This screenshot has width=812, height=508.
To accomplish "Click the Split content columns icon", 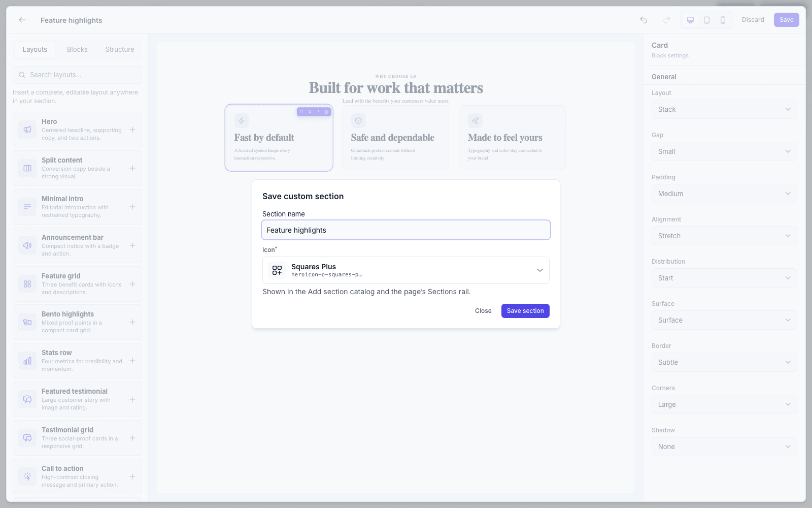I will [x=27, y=168].
